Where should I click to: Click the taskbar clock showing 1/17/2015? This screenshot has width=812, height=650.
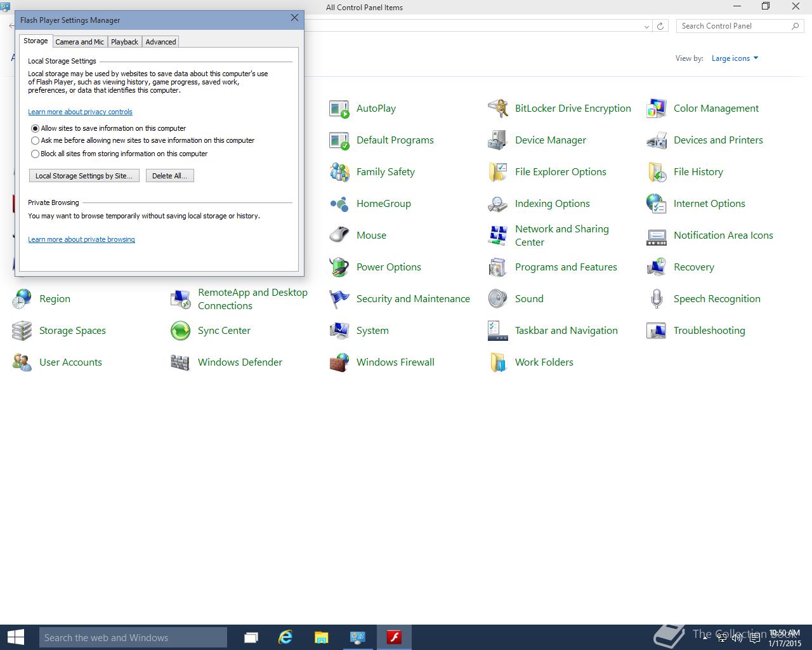tap(785, 638)
